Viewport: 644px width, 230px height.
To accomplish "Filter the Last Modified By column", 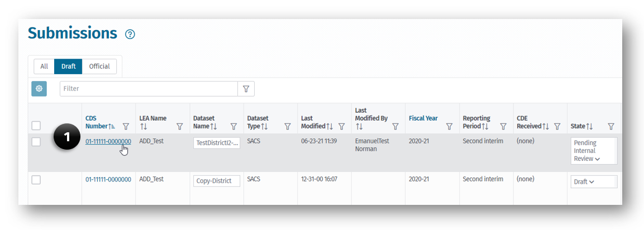I will (395, 127).
